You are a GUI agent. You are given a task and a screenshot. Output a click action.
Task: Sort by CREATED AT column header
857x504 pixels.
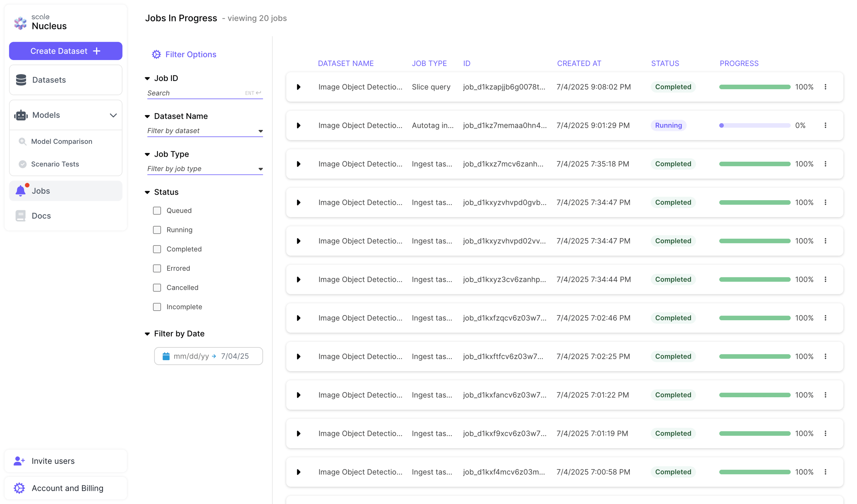click(x=579, y=63)
